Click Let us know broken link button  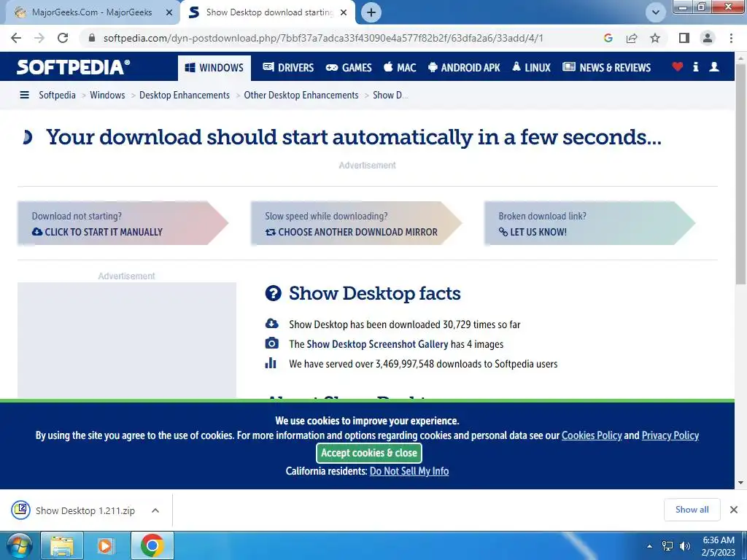pos(589,223)
